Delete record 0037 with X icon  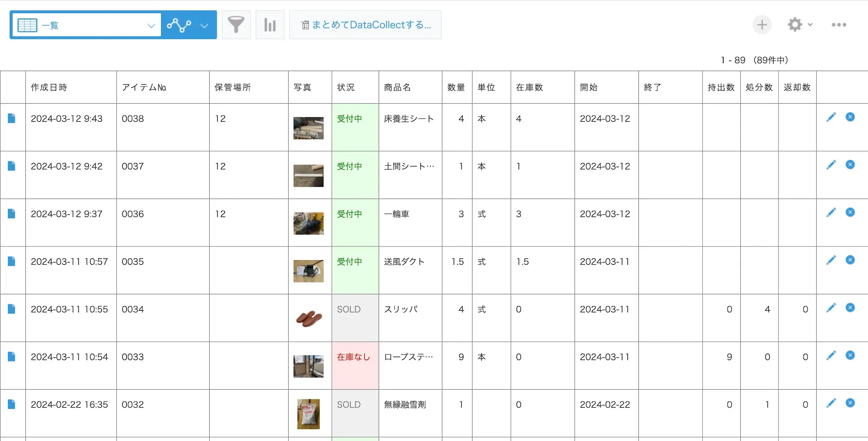coord(850,165)
